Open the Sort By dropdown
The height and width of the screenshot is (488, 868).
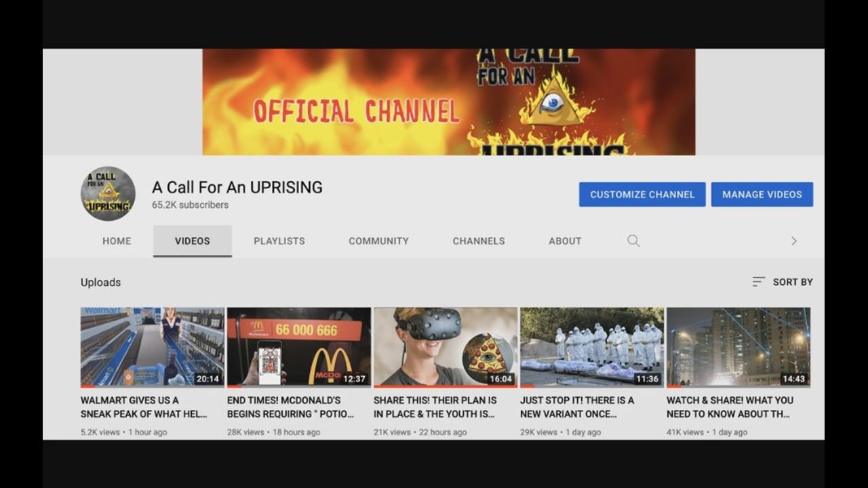(783, 282)
